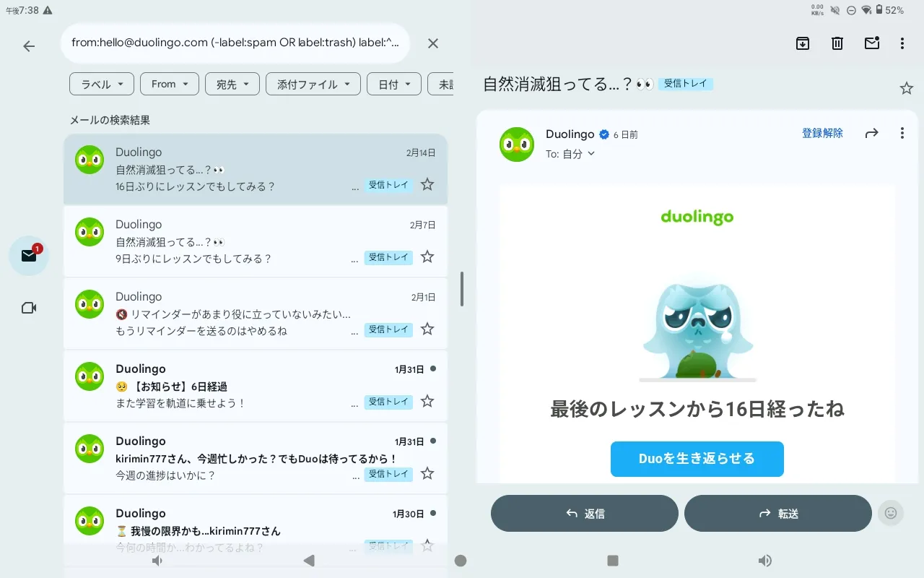
Task: Star the 2月14日 Duolingo email
Action: 427,184
